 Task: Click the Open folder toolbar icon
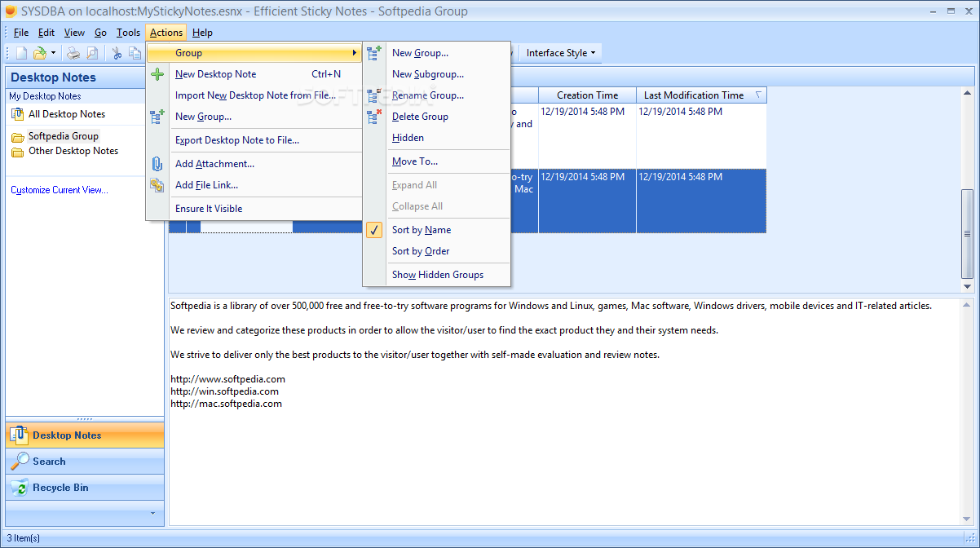point(39,53)
